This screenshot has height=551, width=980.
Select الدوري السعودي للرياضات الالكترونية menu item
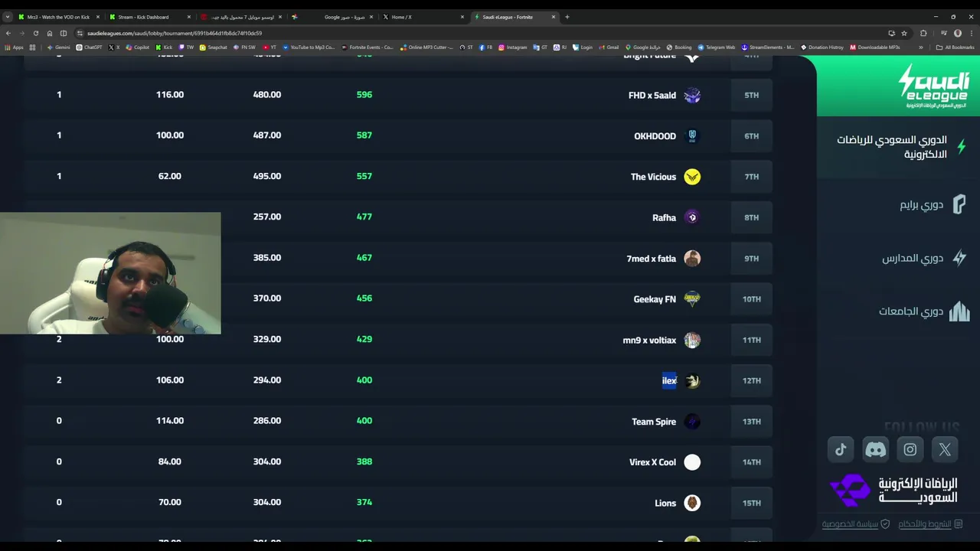(898, 147)
